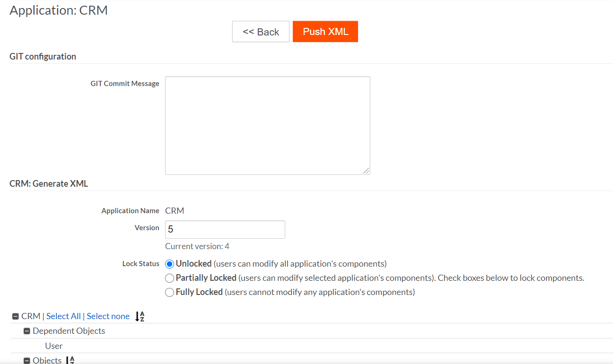Focus the GIT Commit Message text area

[267, 125]
